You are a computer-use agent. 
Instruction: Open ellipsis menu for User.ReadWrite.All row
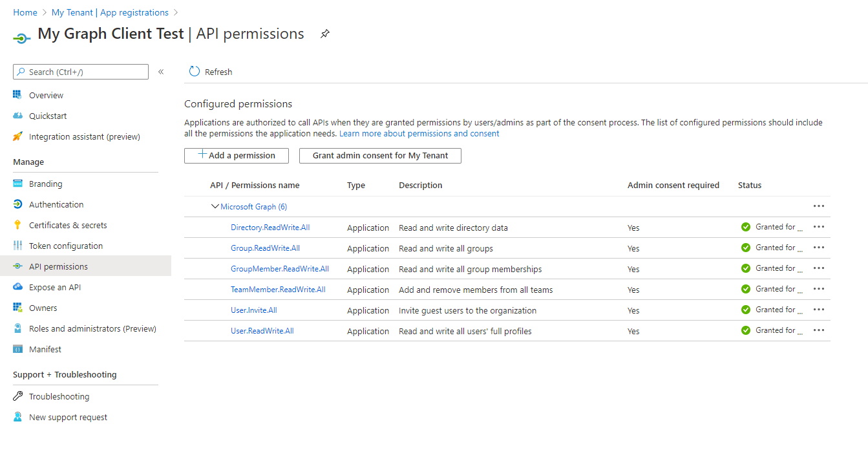point(819,330)
